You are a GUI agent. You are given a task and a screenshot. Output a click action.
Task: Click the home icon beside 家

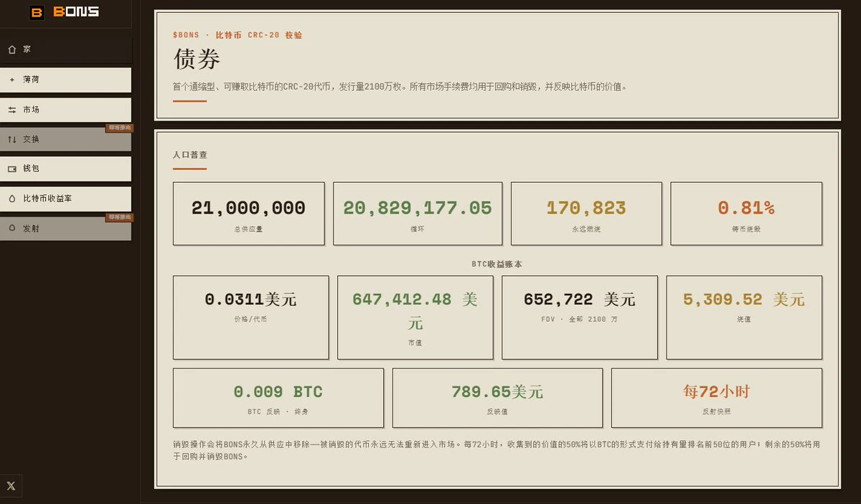pyautogui.click(x=11, y=49)
